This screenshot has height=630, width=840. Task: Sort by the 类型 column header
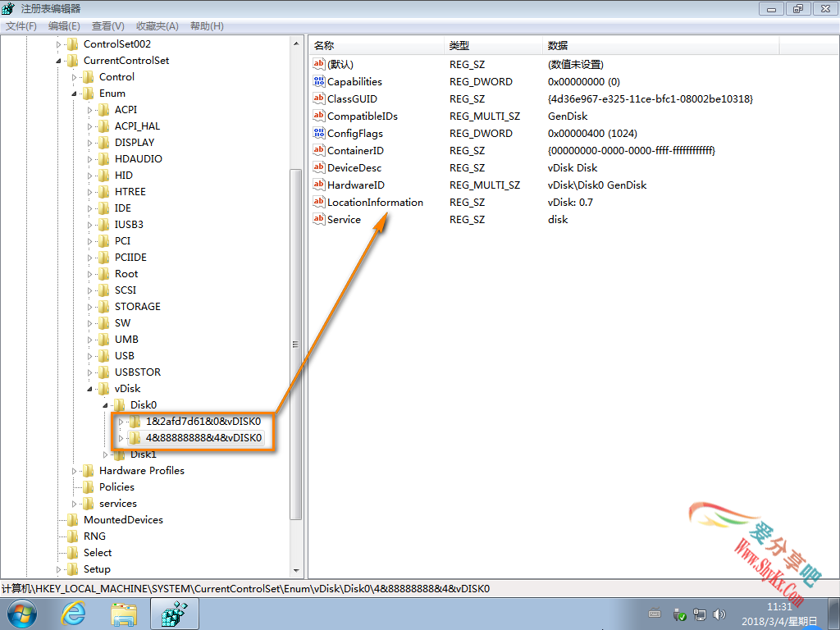493,46
